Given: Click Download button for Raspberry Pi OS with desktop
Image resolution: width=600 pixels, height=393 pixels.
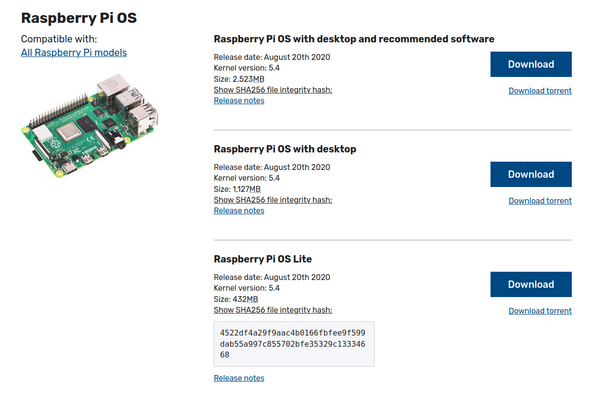Looking at the screenshot, I should click(x=531, y=174).
